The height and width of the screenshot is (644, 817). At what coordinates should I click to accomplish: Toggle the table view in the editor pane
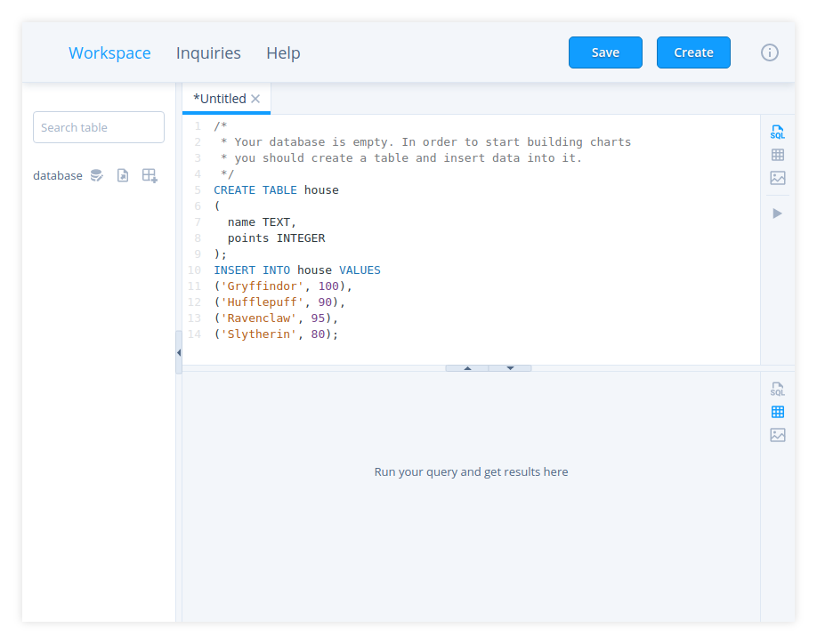click(777, 154)
